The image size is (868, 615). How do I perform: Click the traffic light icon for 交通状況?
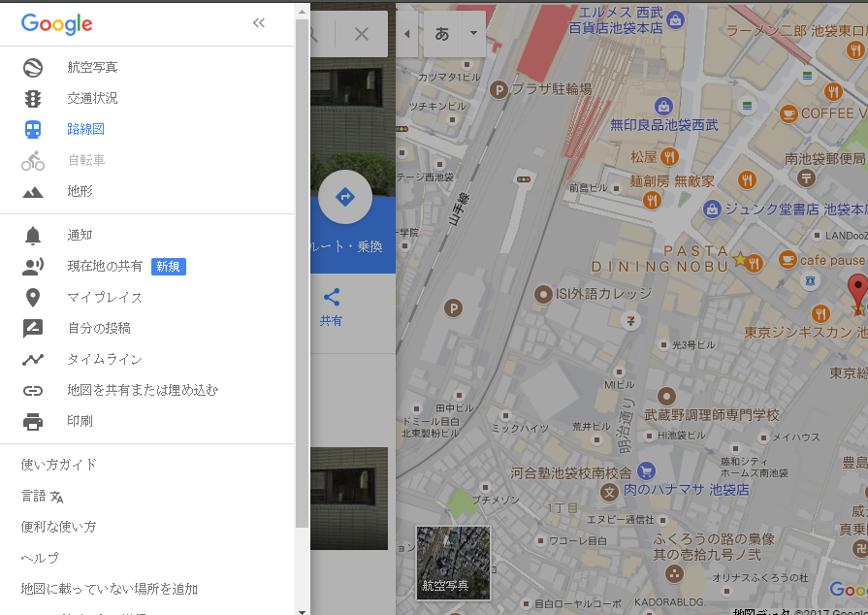[x=33, y=99]
